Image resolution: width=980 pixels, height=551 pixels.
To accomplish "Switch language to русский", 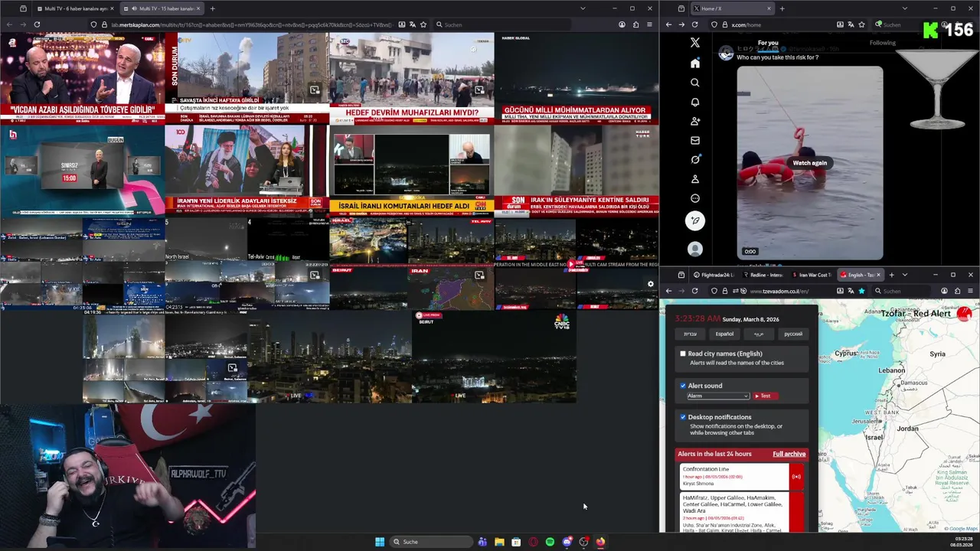I will click(x=793, y=334).
